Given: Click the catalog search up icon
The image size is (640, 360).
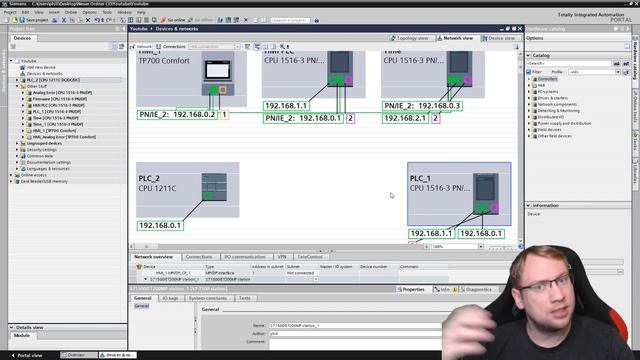Looking at the screenshot, I should click(x=626, y=64).
